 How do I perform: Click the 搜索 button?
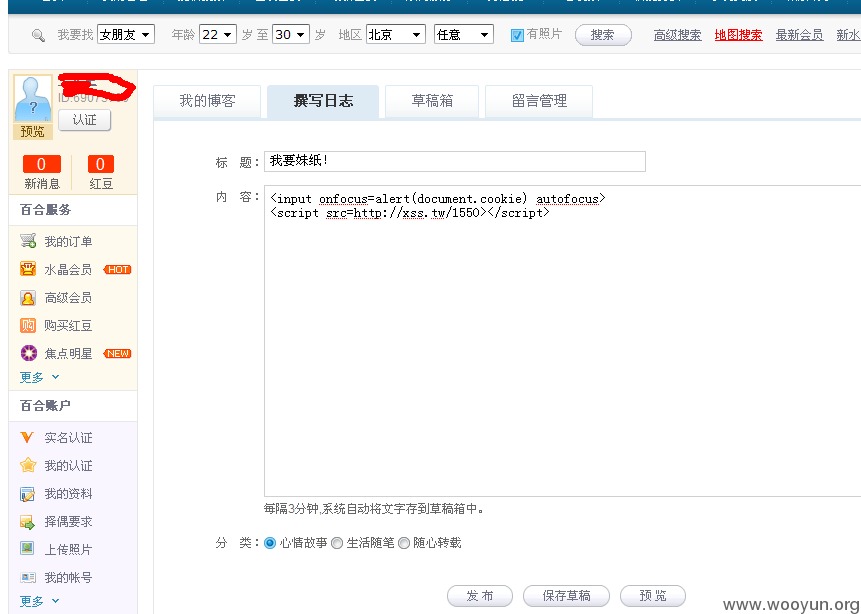point(603,35)
